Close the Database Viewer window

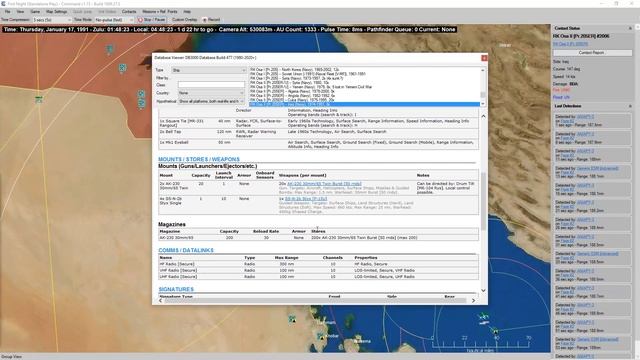point(484,58)
